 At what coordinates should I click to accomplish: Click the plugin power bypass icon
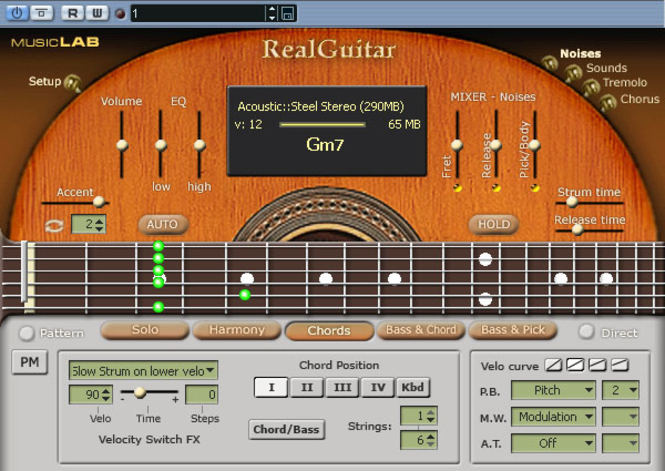pyautogui.click(x=17, y=13)
